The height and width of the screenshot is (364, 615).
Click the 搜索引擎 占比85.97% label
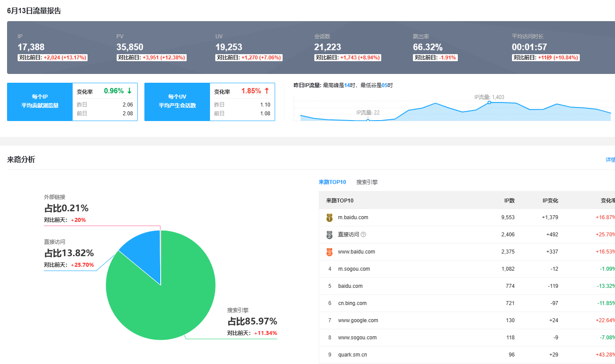click(x=252, y=321)
